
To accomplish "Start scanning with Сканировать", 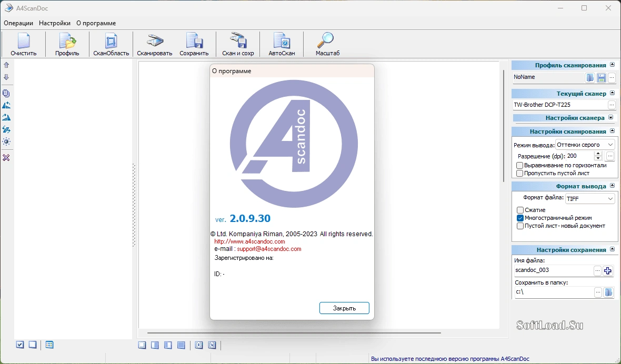I will (154, 44).
